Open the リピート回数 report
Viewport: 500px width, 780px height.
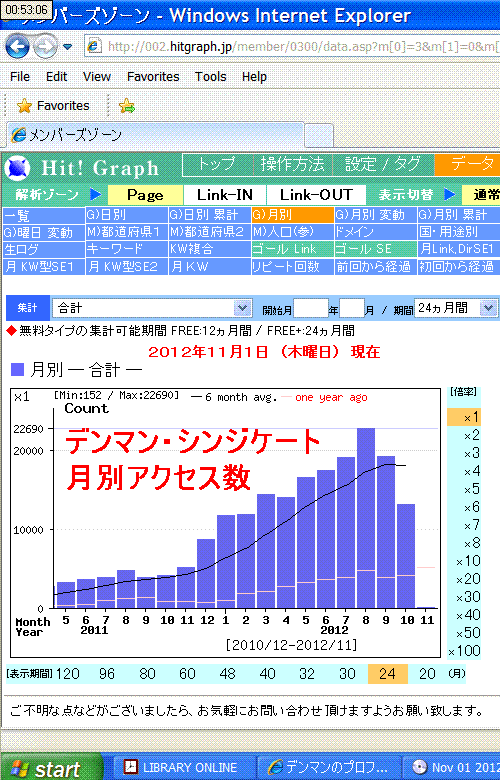click(x=293, y=267)
